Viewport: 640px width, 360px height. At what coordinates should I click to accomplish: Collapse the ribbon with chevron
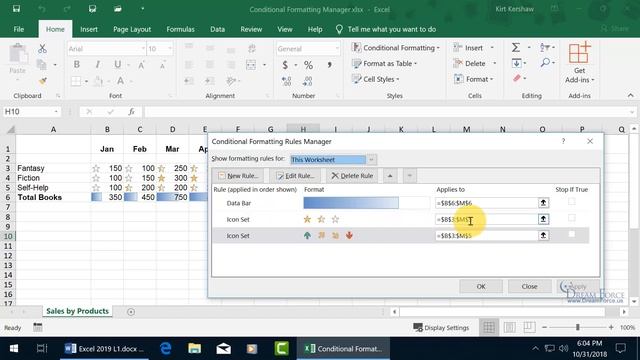631,96
